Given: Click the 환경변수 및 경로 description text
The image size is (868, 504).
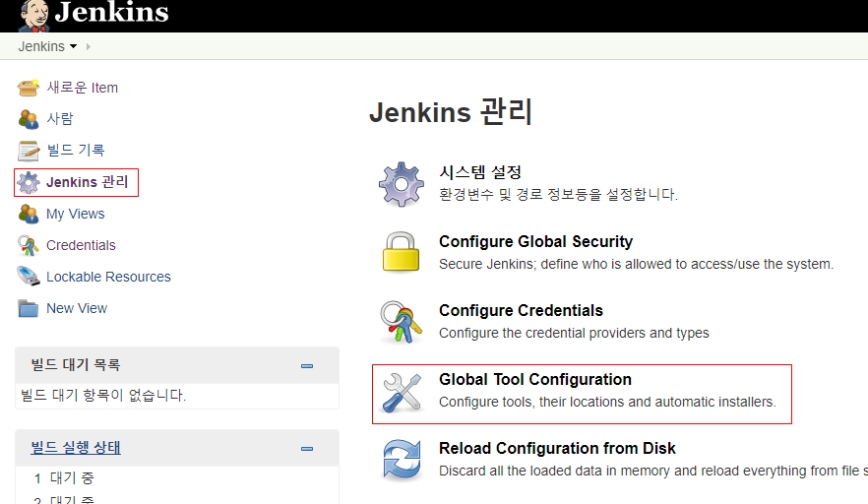Looking at the screenshot, I should (558, 194).
